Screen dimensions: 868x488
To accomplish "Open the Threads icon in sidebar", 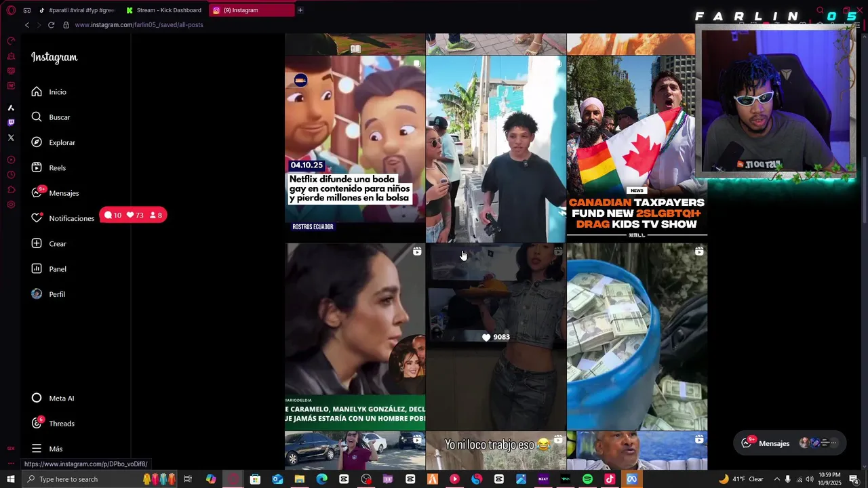I will tap(37, 423).
